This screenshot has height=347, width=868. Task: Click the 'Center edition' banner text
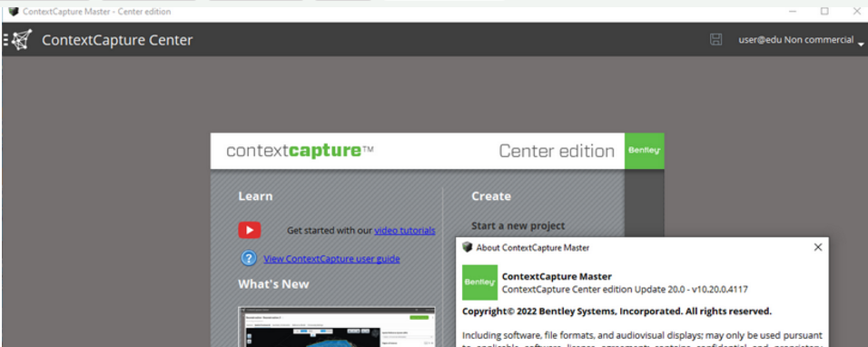click(557, 151)
